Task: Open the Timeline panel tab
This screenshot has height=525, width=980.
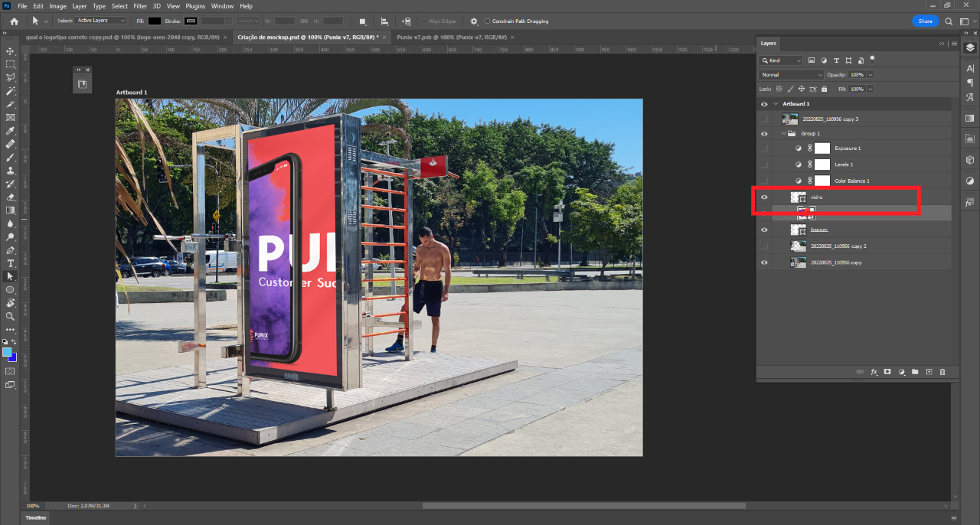Action: [36, 518]
